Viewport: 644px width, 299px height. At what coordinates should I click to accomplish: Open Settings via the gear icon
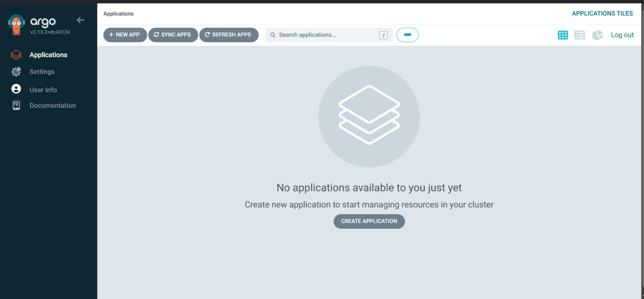(x=16, y=71)
